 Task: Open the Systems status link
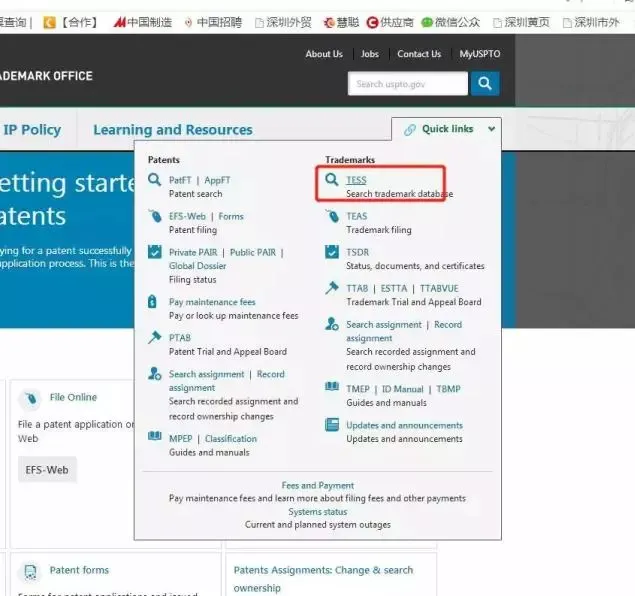(318, 512)
